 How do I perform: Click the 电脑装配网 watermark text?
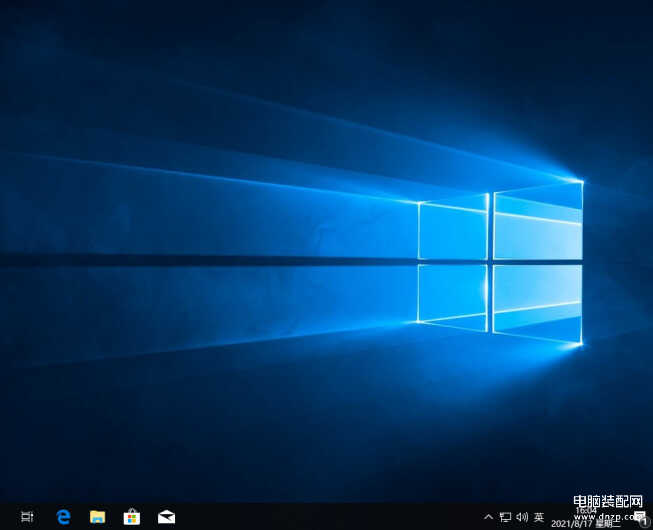click(x=608, y=502)
